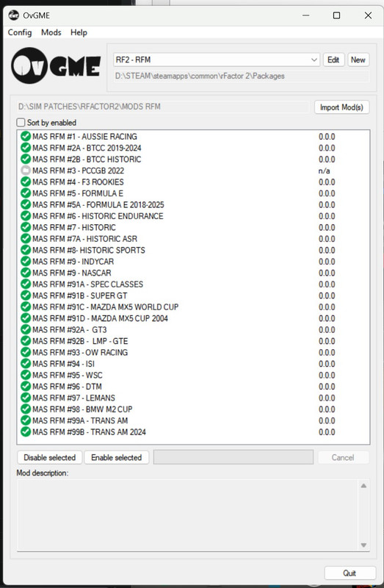This screenshot has height=588, width=384.
Task: Click Disable selected button
Action: 49,457
